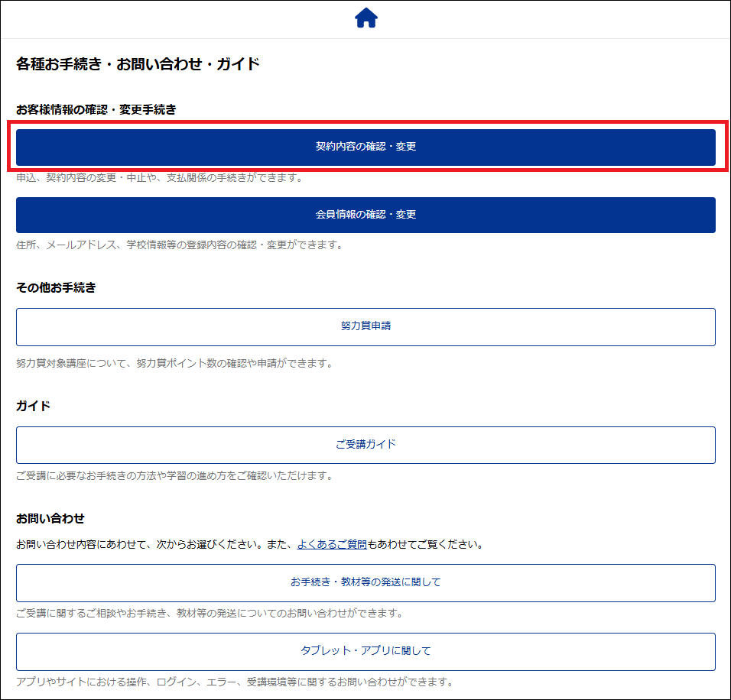This screenshot has width=731, height=700.
Task: Open the ご受講ガイド button
Action: click(x=365, y=445)
